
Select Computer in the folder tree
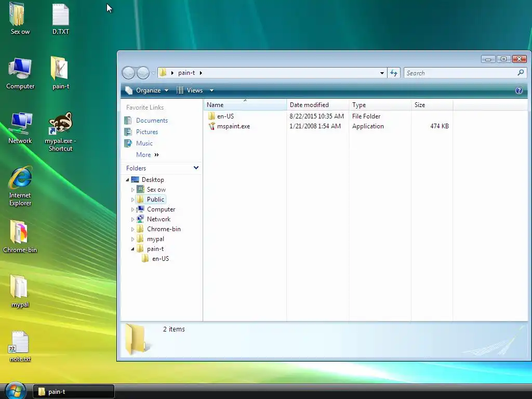point(161,209)
